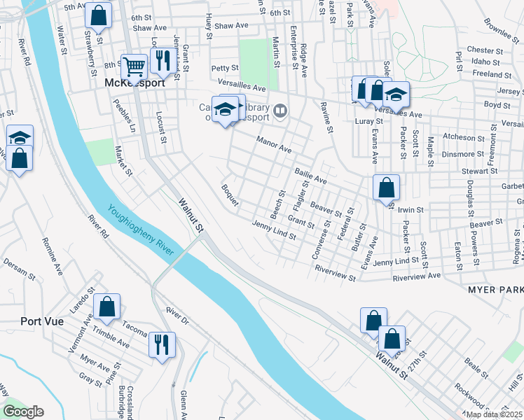This screenshot has width=524, height=420.
Task: Click the Port Vue town label
Action: [x=42, y=321]
